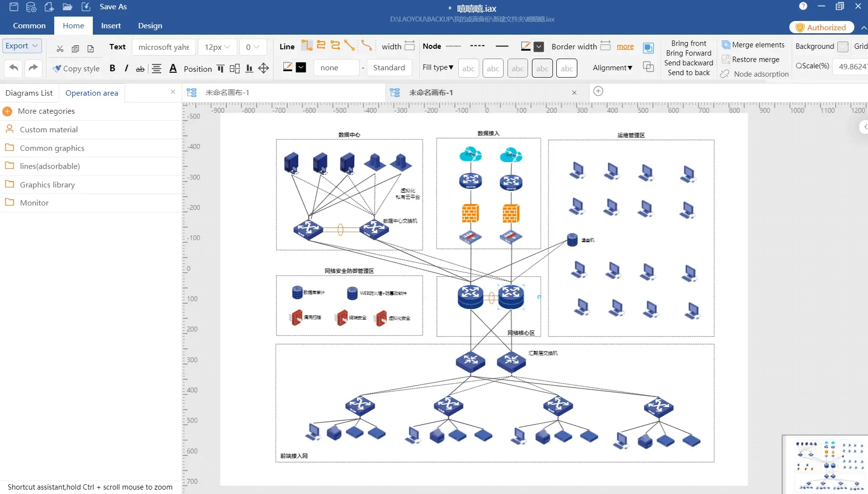Click the Authorized badge button
The height and width of the screenshot is (494, 868).
(x=822, y=27)
